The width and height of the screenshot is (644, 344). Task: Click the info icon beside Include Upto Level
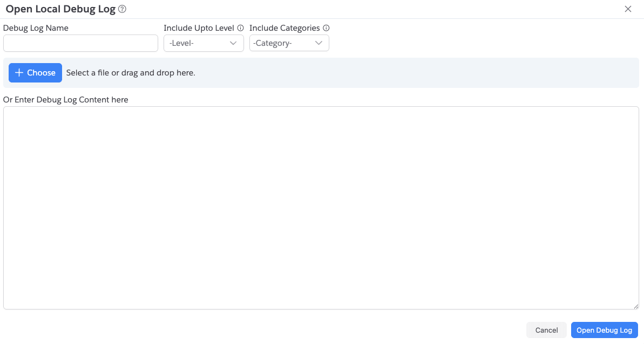[240, 28]
